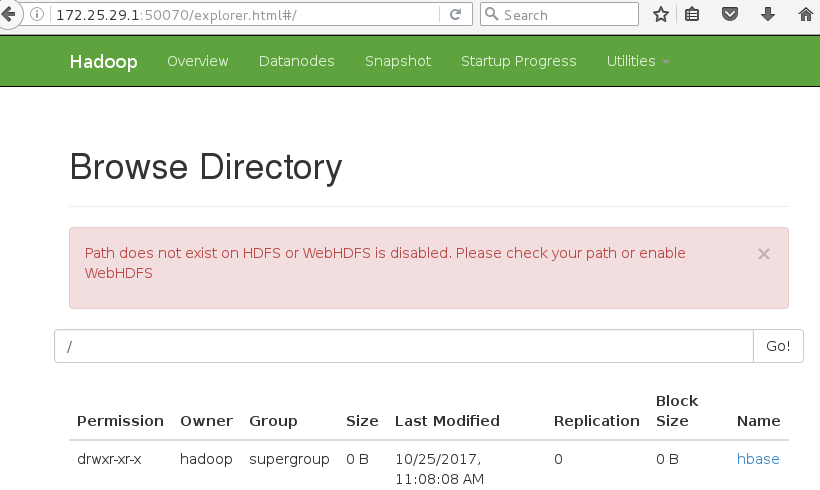The width and height of the screenshot is (820, 490).
Task: Click the Block Size column header
Action: [x=677, y=411]
